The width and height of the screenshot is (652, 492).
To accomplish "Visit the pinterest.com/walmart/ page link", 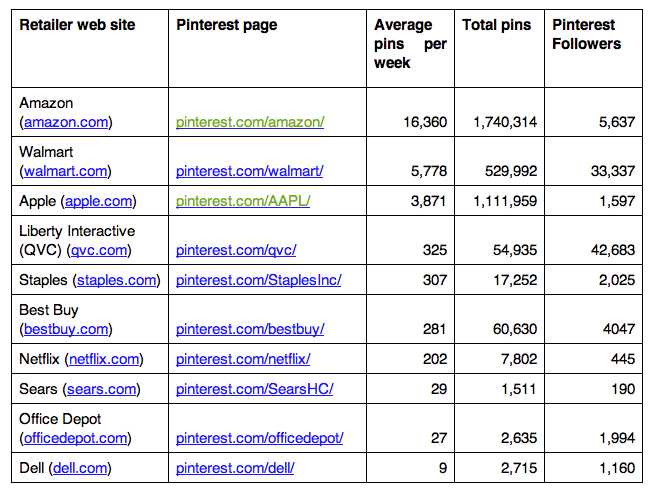I will [250, 171].
